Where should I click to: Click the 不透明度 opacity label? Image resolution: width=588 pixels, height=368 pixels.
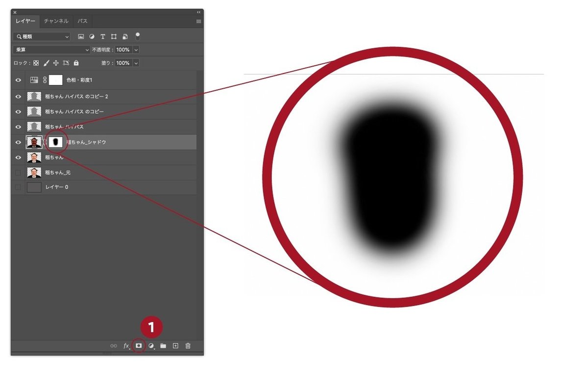[102, 50]
